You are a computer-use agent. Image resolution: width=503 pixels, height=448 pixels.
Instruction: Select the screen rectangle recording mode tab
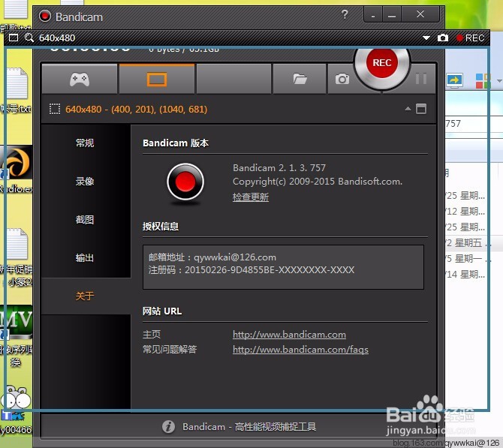tap(157, 79)
